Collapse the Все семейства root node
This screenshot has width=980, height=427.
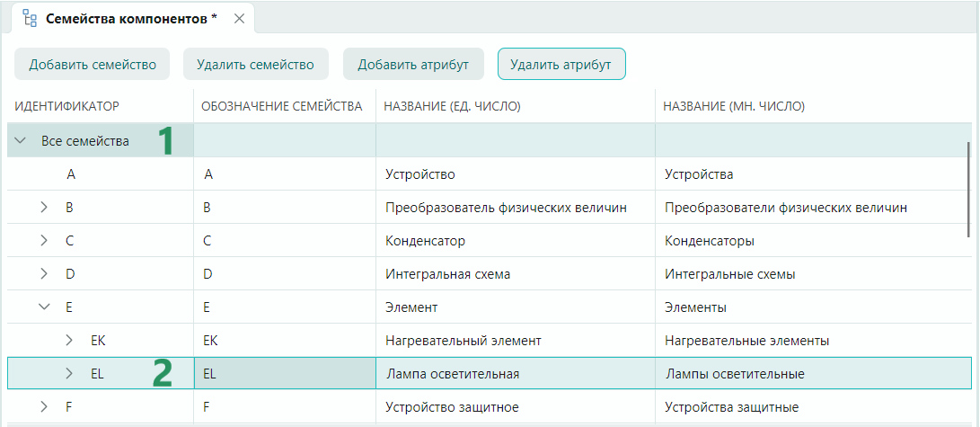click(x=20, y=140)
